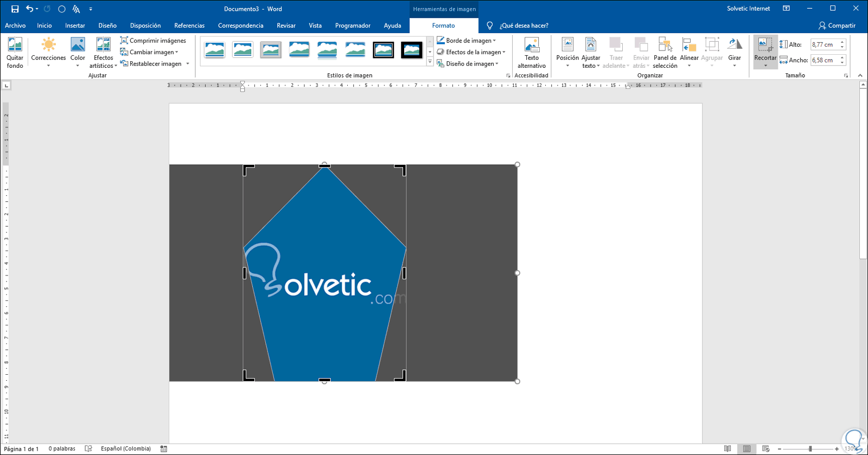This screenshot has height=455, width=868.
Task: Expand Diseño de imagen dropdown
Action: pyautogui.click(x=497, y=63)
